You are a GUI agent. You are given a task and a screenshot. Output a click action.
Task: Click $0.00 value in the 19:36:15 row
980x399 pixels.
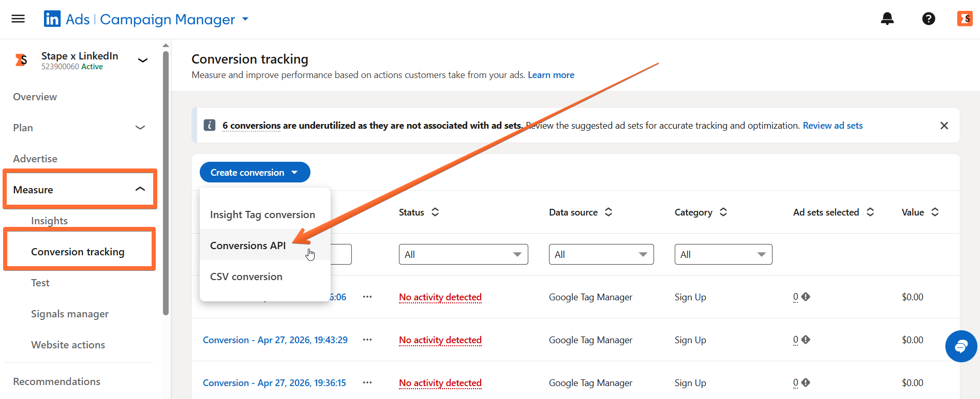coord(913,383)
